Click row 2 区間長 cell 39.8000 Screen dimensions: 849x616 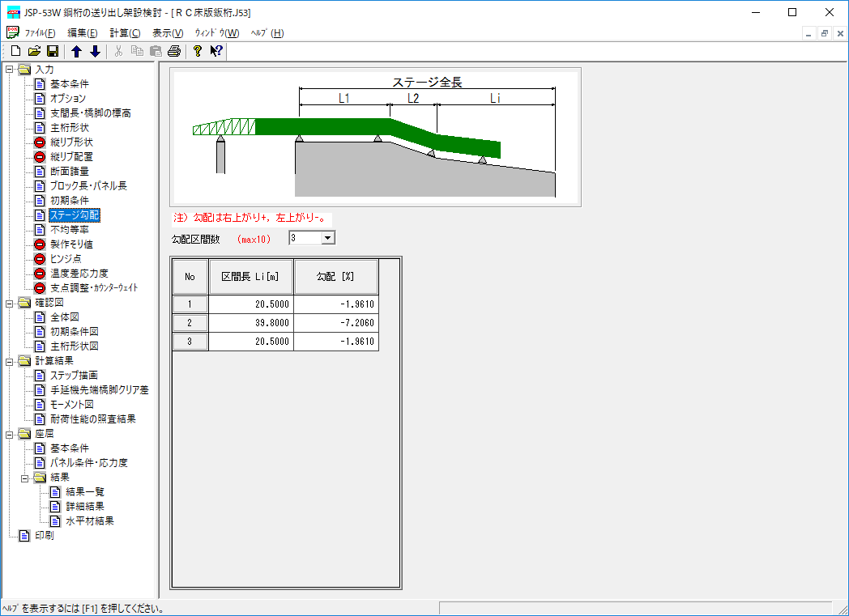[251, 323]
